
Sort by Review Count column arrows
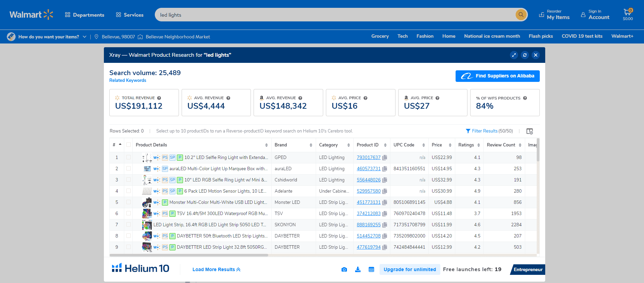tap(520, 145)
